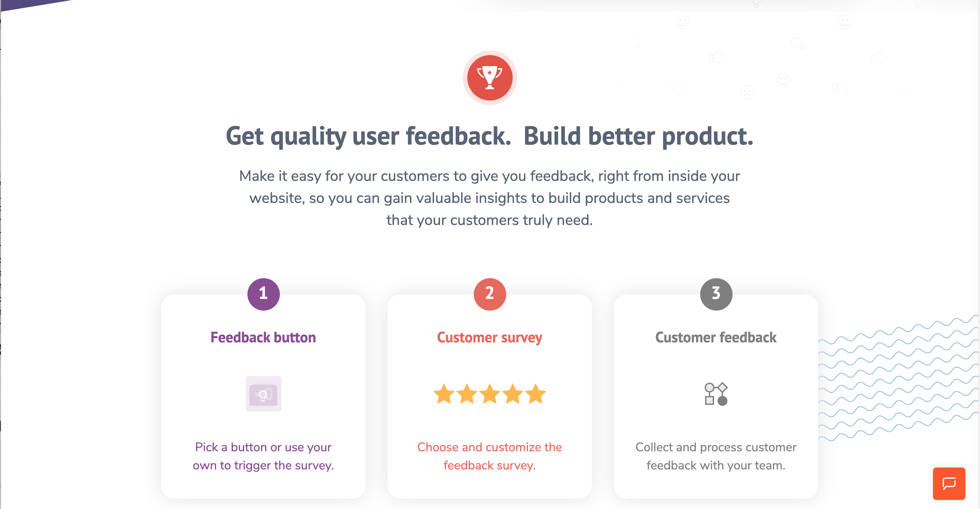Click the gray shapes icon

point(716,394)
